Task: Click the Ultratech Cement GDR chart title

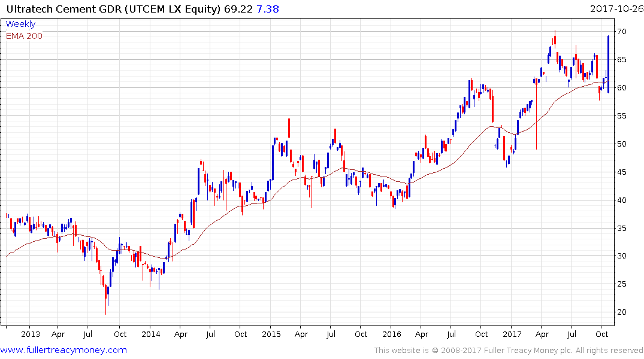Action: [113, 9]
